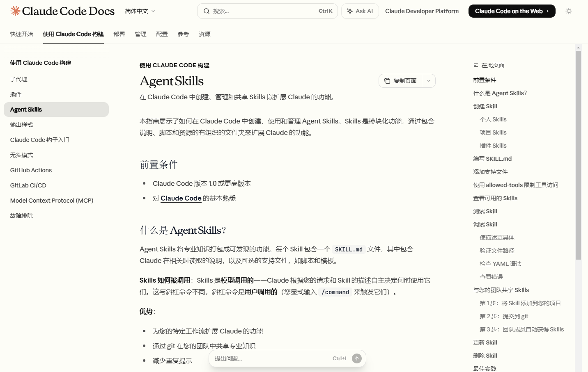This screenshot has height=372, width=588.
Task: Open the 部署 tab
Action: 119,34
